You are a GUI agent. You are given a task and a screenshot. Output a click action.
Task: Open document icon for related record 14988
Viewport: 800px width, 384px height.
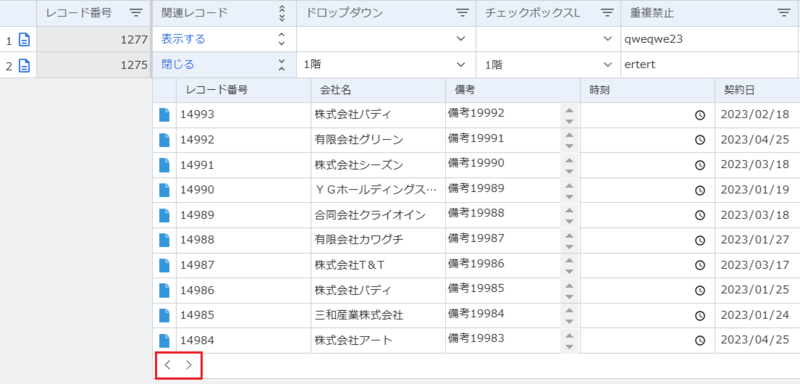164,240
